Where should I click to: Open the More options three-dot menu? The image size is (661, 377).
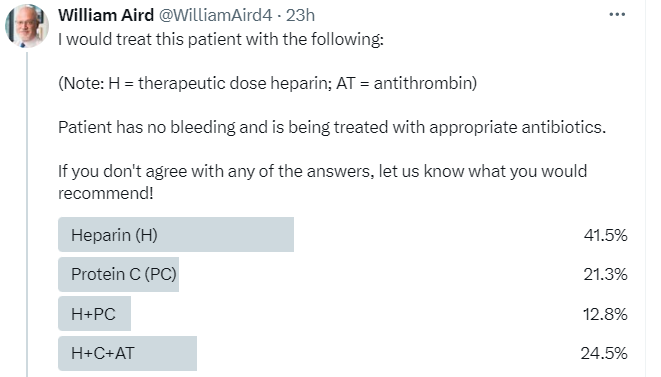[617, 15]
